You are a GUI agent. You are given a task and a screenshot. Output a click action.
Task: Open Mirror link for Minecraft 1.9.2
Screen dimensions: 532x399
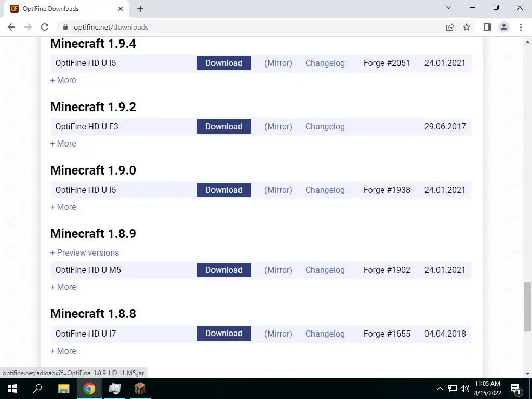[278, 127]
